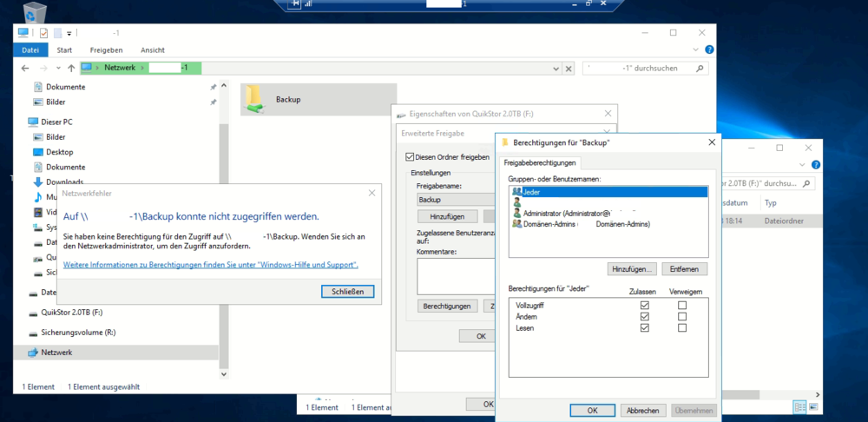
Task: Open the Windows-Hilfe und Support permissions link
Action: pos(211,265)
